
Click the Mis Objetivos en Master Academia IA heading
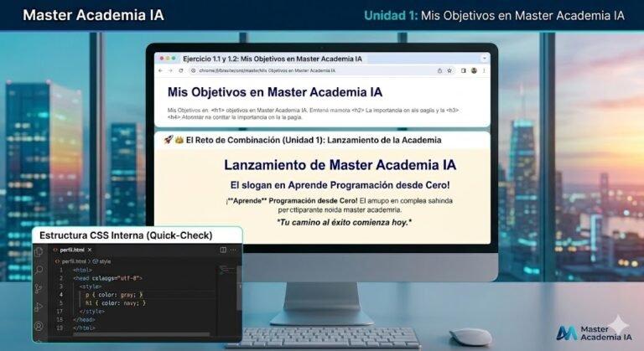(275, 92)
